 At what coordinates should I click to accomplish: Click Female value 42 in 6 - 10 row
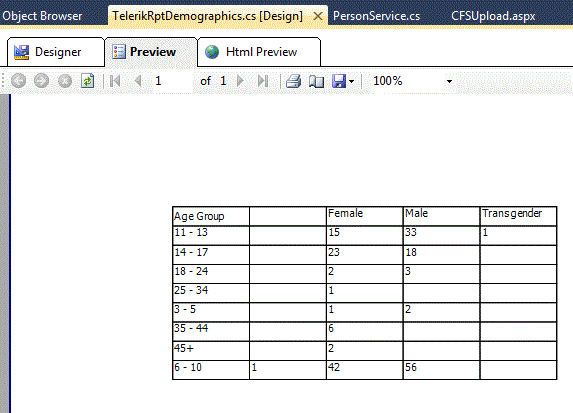[x=364, y=370]
